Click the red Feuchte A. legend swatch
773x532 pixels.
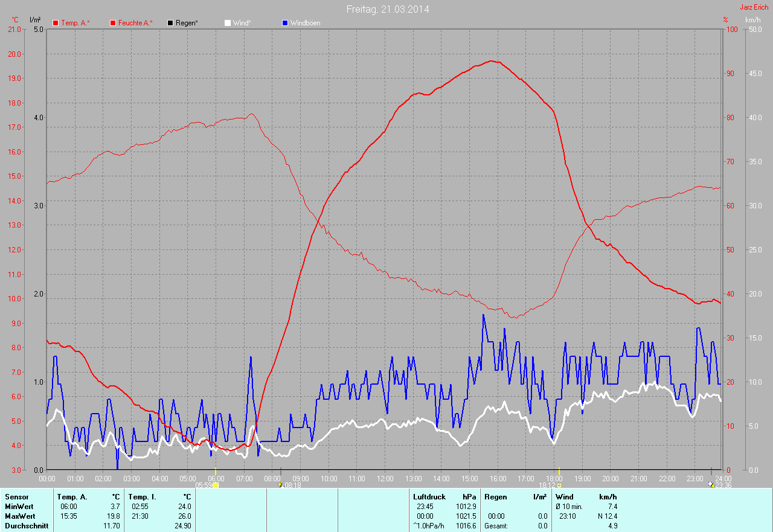[x=113, y=23]
